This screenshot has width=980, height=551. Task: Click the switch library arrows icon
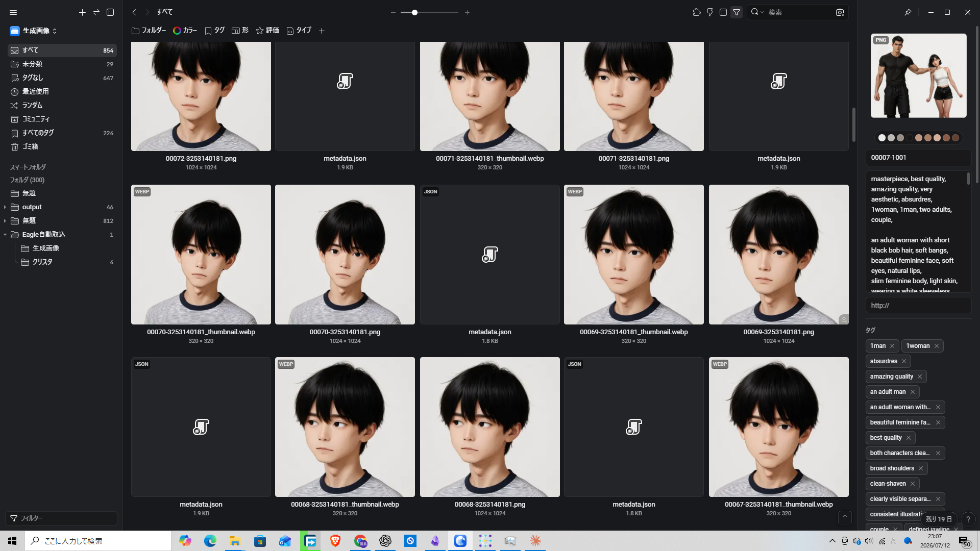96,12
